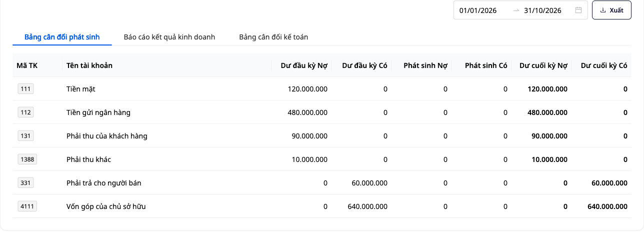
Task: Click bold closing debit 90.000.000 of account 131
Action: pyautogui.click(x=549, y=136)
